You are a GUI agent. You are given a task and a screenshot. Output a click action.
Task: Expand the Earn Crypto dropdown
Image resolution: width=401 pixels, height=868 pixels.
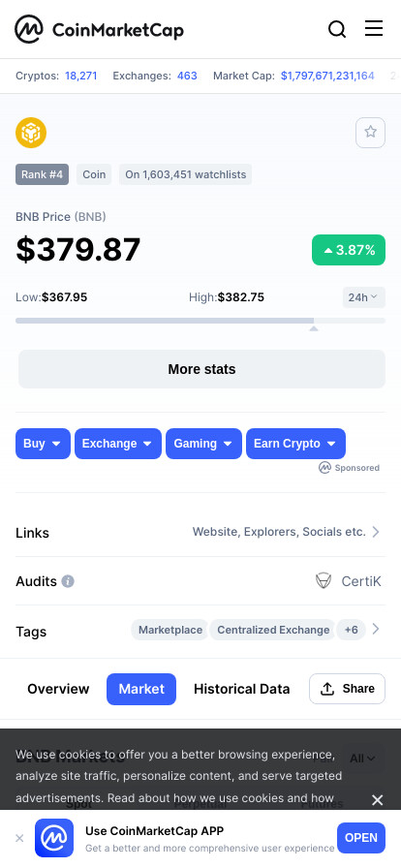(295, 444)
